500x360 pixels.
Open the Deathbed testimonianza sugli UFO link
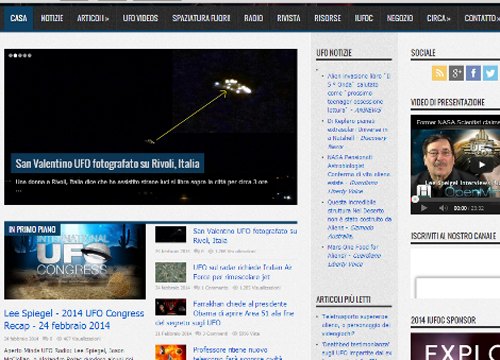tap(357, 351)
